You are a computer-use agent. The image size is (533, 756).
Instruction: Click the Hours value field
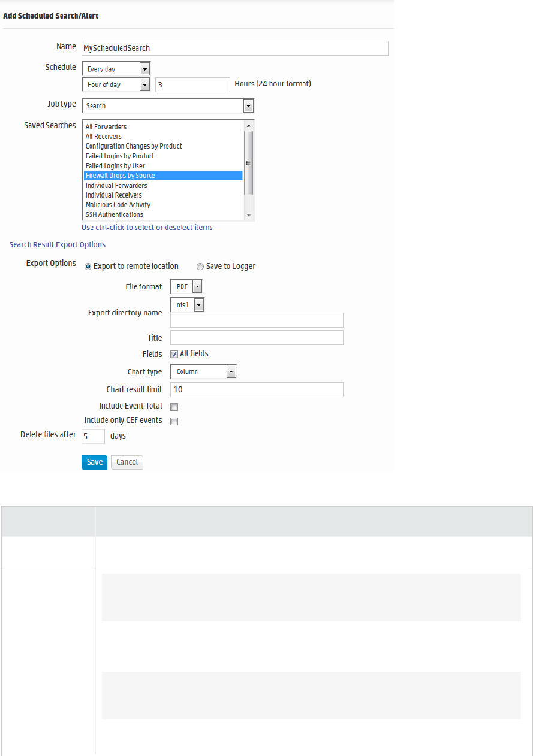click(192, 84)
